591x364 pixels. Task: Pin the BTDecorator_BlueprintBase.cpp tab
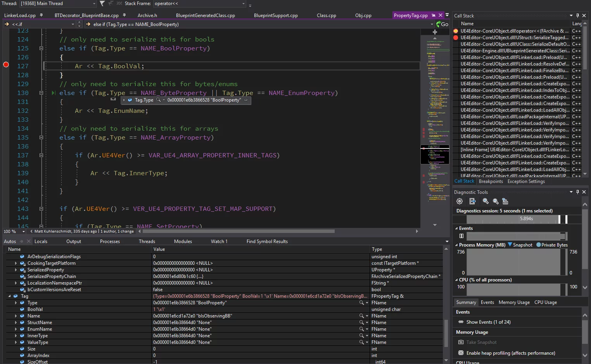tap(124, 15)
